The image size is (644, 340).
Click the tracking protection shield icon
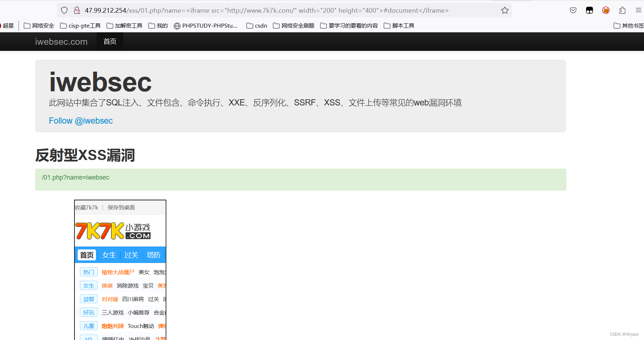click(x=64, y=10)
